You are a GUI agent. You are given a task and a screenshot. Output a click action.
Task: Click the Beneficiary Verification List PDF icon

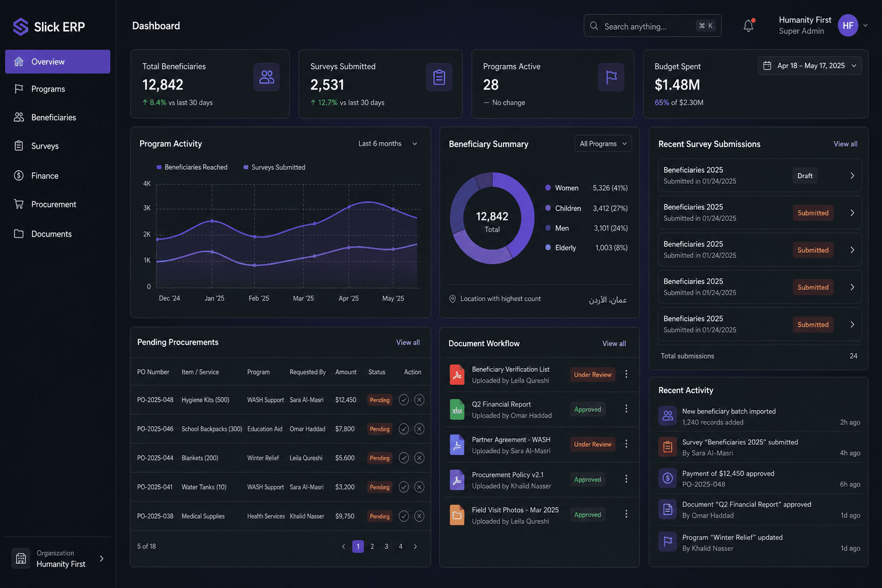(x=457, y=374)
